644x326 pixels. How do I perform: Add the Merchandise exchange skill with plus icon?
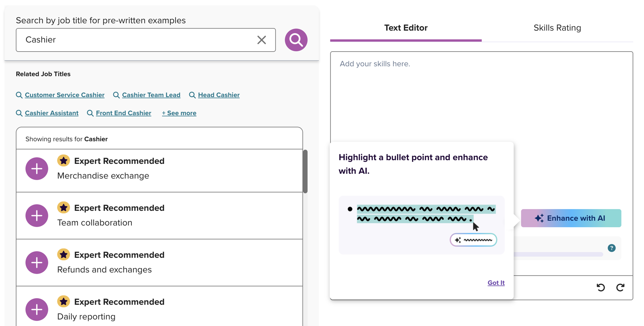[x=37, y=169]
